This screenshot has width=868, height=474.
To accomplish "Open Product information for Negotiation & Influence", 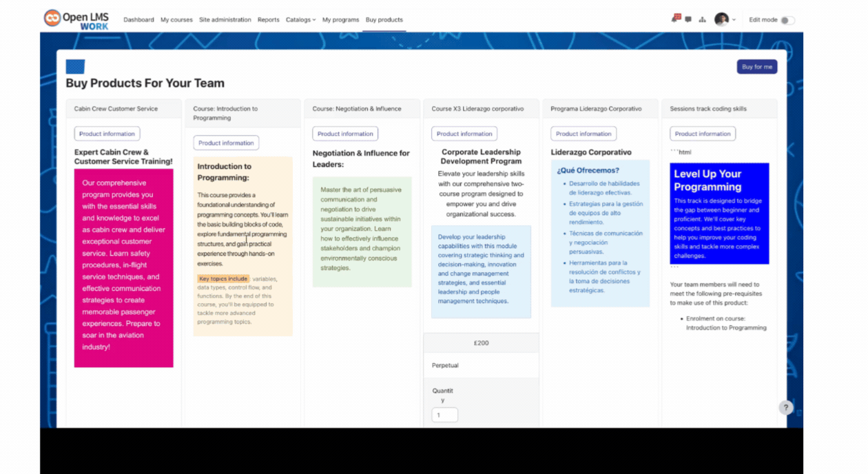I will pyautogui.click(x=345, y=134).
